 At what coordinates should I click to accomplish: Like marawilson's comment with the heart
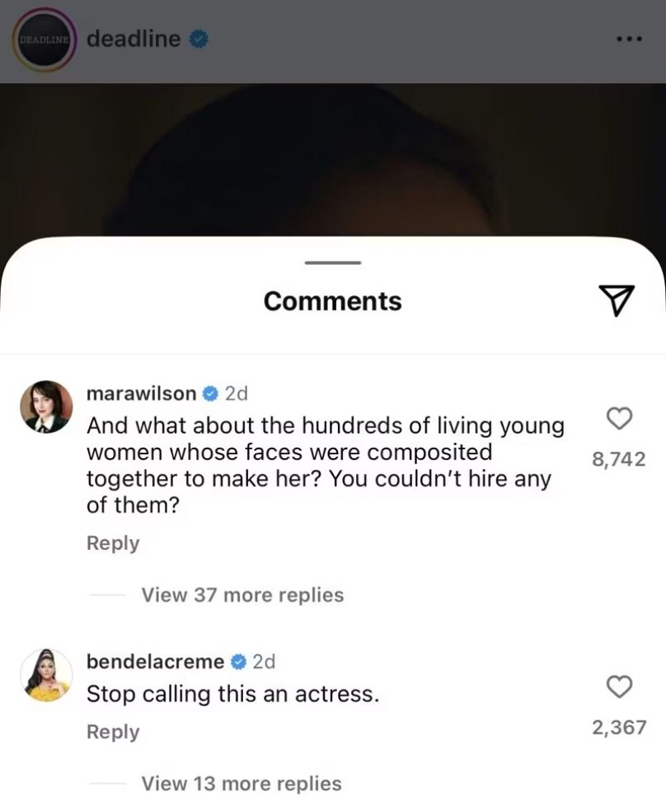tap(619, 419)
